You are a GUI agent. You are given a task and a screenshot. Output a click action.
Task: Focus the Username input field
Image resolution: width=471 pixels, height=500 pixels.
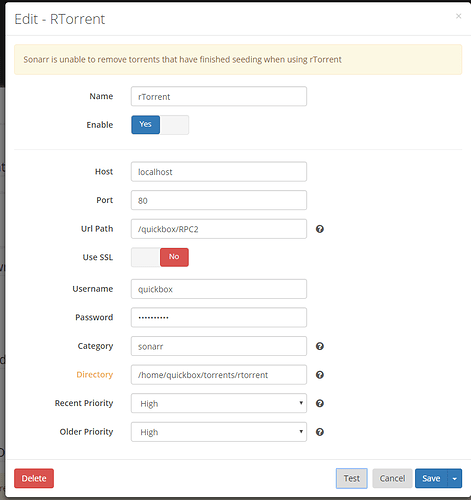click(219, 289)
